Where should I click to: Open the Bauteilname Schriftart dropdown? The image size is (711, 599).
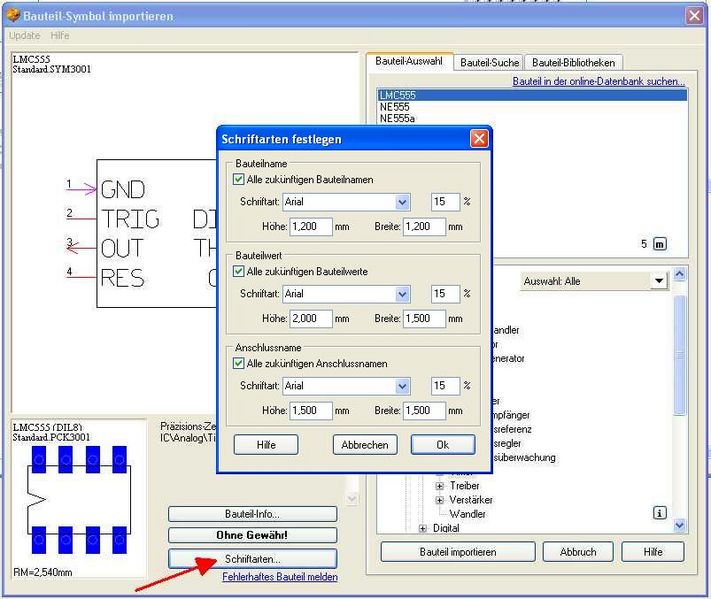(x=402, y=202)
